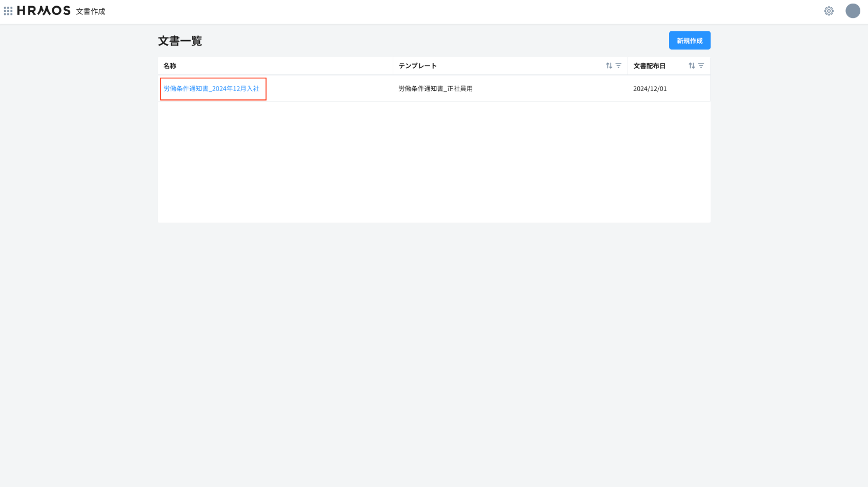
Task: Open 労働条件通知書_2024年12月入社 document link
Action: pos(211,89)
